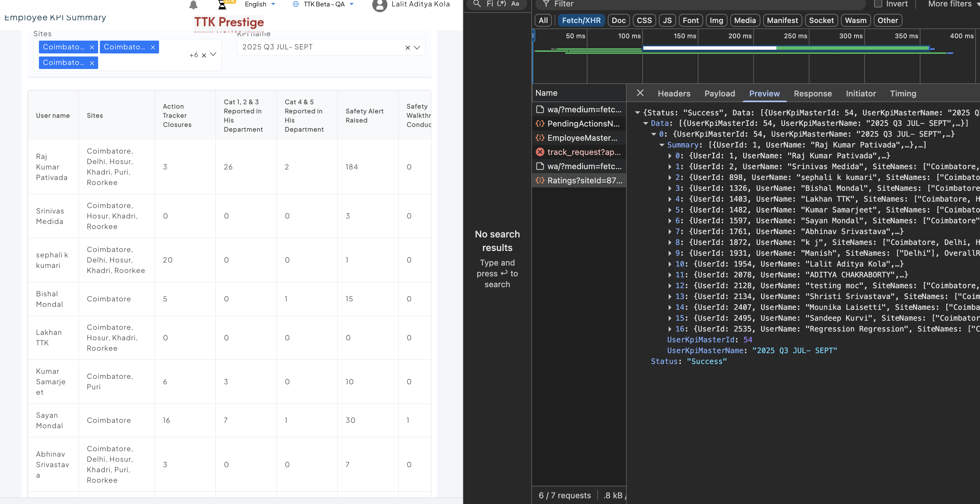The width and height of the screenshot is (980, 504).
Task: Toggle the All request type filter
Action: pyautogui.click(x=543, y=21)
